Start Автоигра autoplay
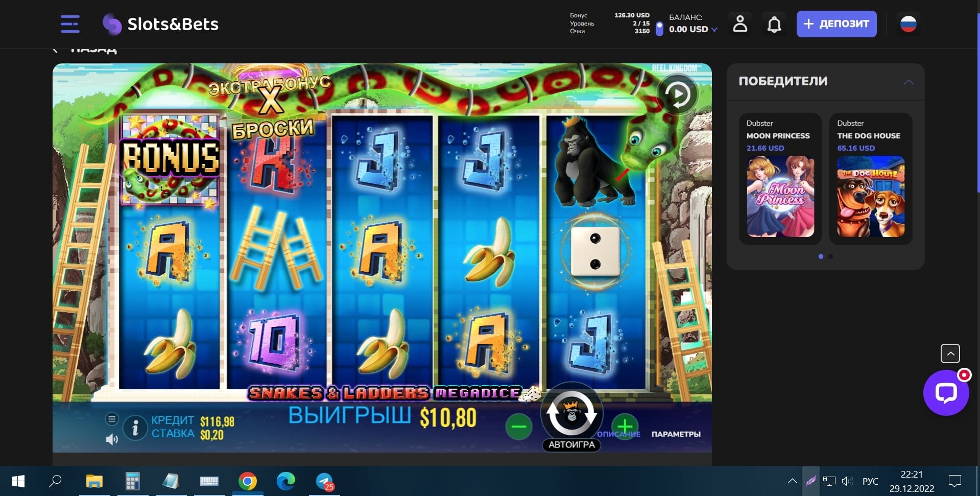This screenshot has height=496, width=980. pos(571,445)
